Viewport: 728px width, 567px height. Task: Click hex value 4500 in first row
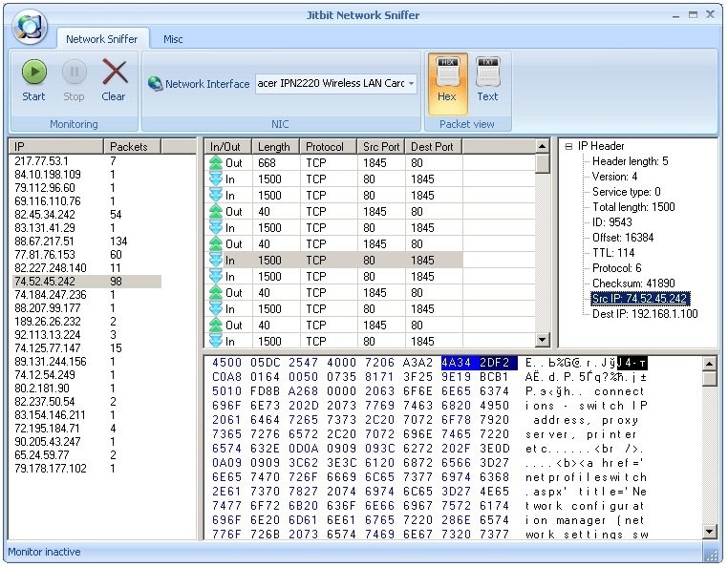pyautogui.click(x=226, y=363)
